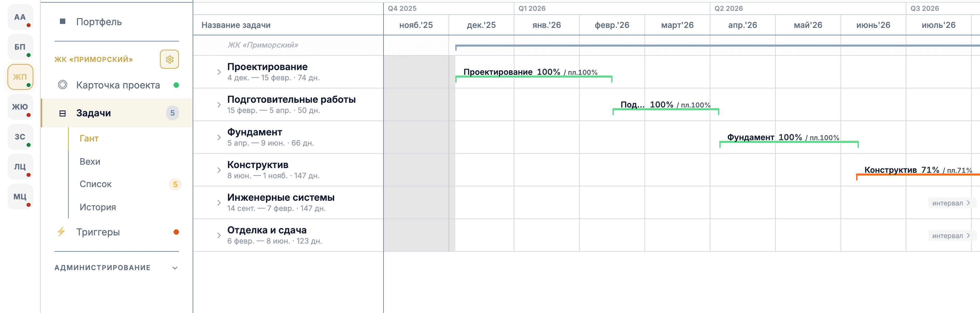This screenshot has width=980, height=313.
Task: Click the Q1 2026 quarter header
Action: (532, 9)
